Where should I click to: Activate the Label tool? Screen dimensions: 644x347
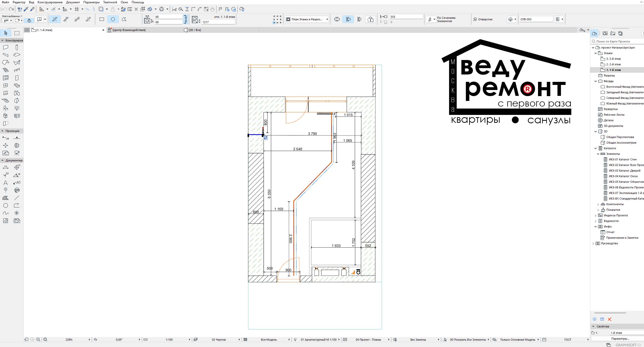[x=17, y=183]
